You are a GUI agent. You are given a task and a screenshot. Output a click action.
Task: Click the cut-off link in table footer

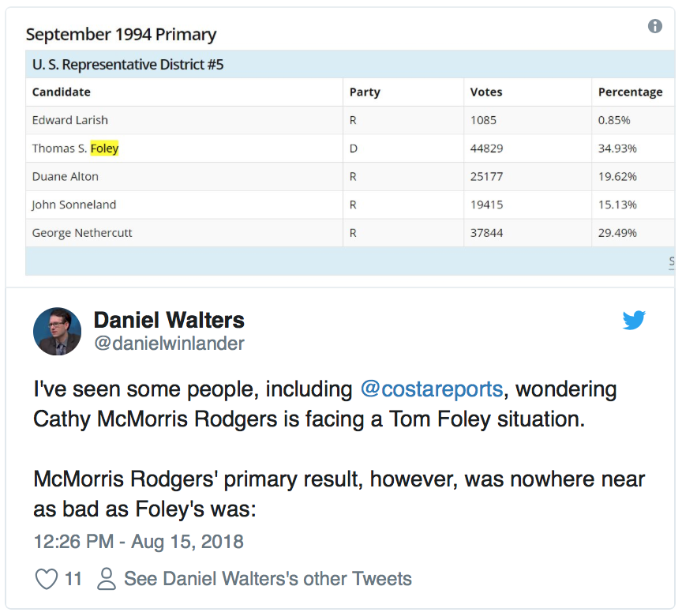(x=672, y=261)
